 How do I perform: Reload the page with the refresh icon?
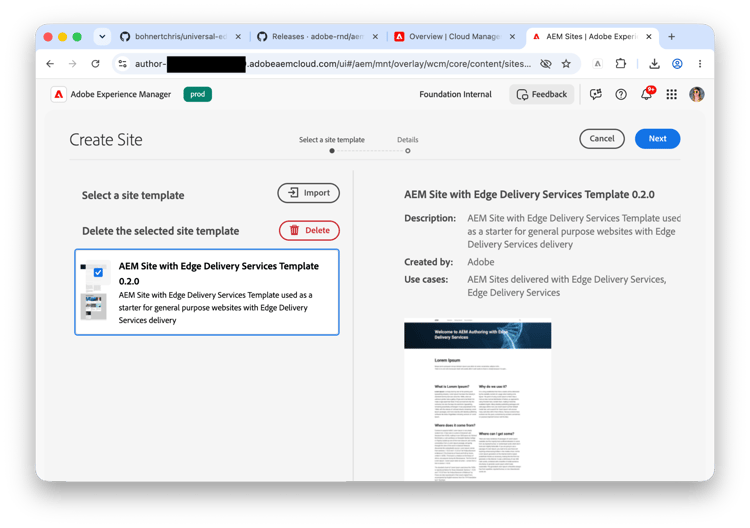(95, 64)
